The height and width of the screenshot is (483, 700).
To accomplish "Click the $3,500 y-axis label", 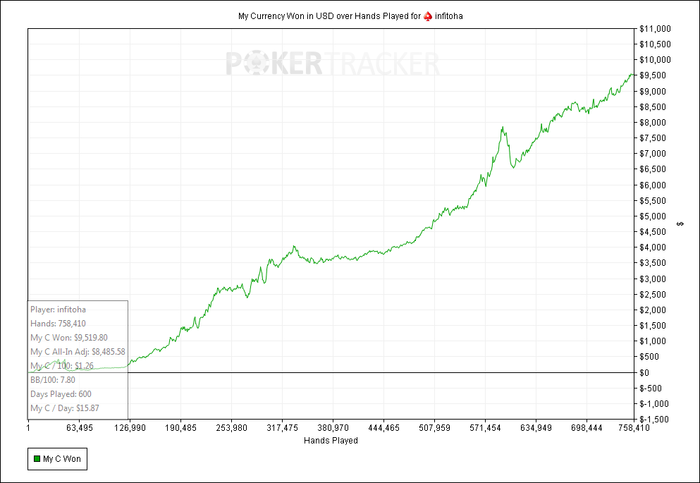I will pyautogui.click(x=653, y=263).
